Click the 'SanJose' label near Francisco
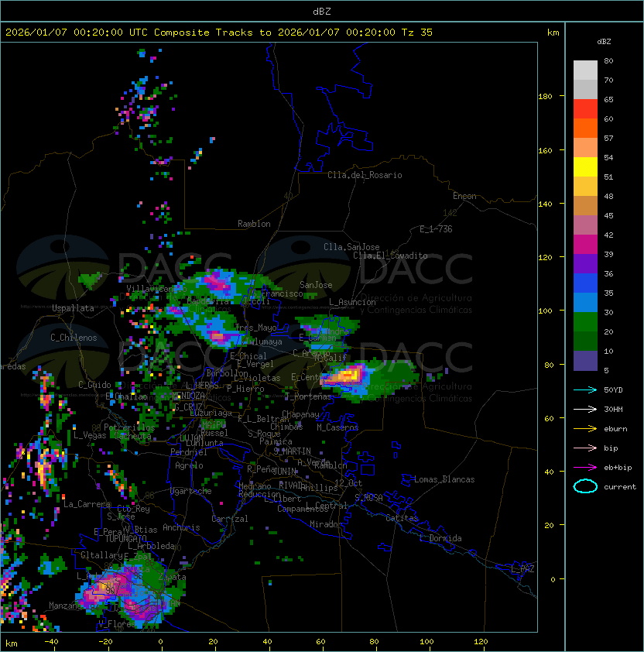 pos(316,285)
